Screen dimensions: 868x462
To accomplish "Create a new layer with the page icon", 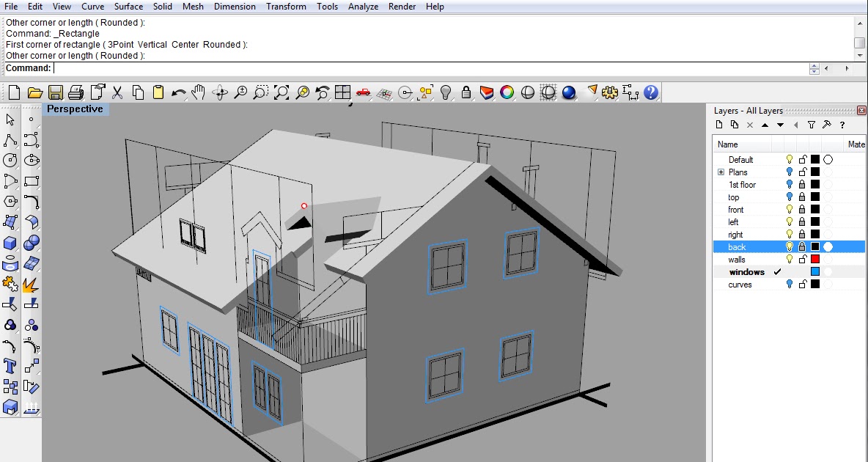I will click(x=719, y=125).
